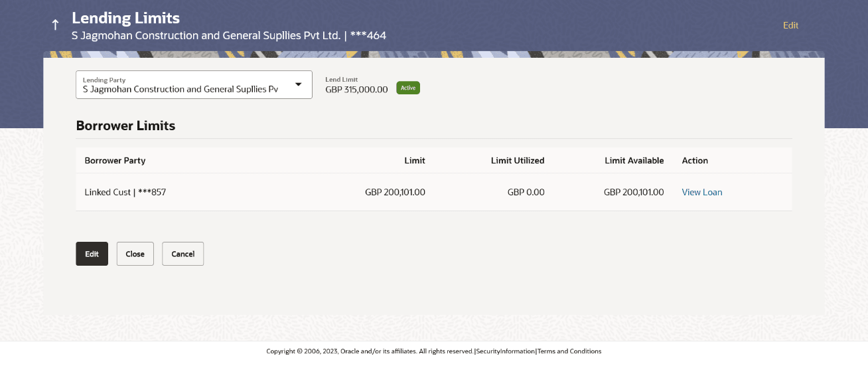Screen dimensions: 868x372
Task: Select the Linked Cust | ***857 borrower row
Action: tap(125, 193)
